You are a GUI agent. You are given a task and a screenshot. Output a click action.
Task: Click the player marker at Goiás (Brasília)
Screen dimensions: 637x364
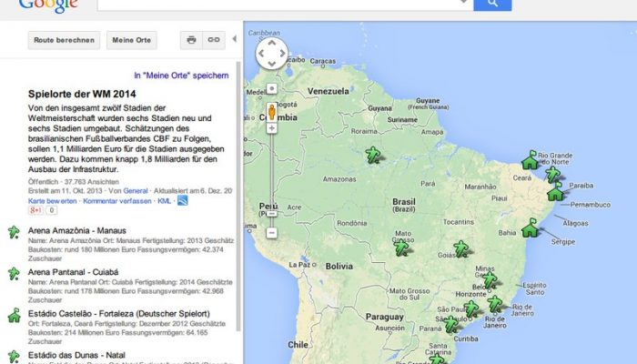(x=461, y=248)
